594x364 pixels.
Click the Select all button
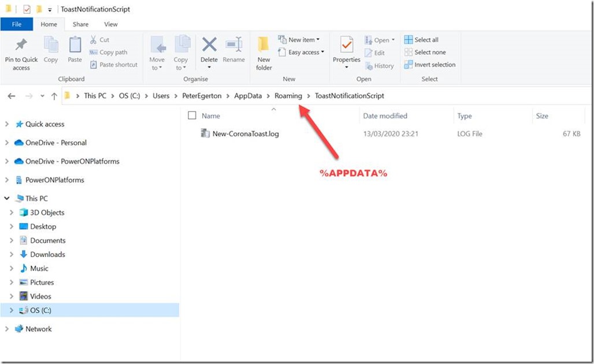pos(422,40)
